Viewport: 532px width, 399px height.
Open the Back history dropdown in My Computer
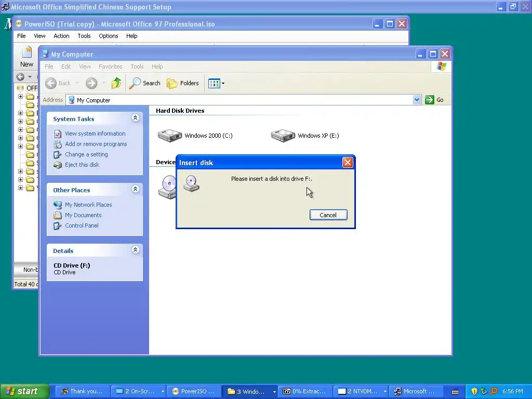(77, 83)
